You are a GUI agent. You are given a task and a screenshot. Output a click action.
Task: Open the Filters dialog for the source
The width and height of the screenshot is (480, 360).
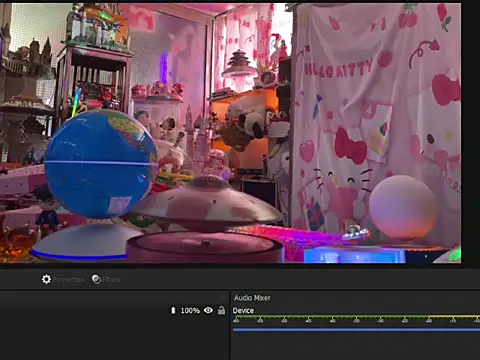click(106, 279)
